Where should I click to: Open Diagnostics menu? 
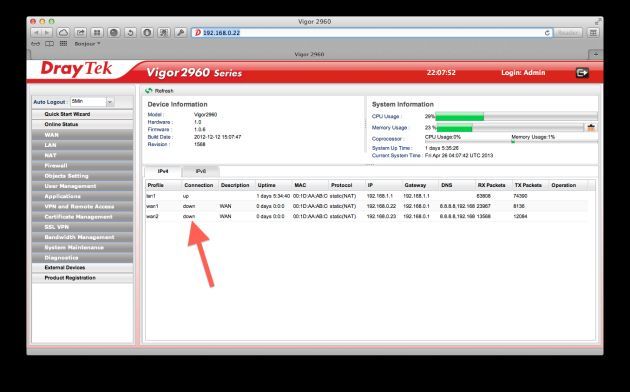pyautogui.click(x=82, y=258)
